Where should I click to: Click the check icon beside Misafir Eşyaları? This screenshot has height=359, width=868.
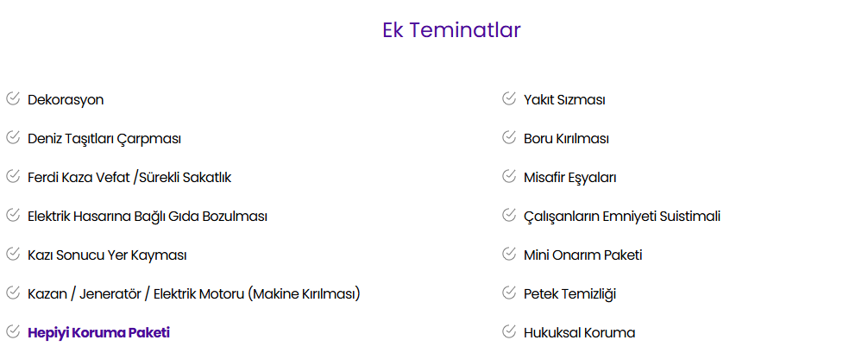509,176
